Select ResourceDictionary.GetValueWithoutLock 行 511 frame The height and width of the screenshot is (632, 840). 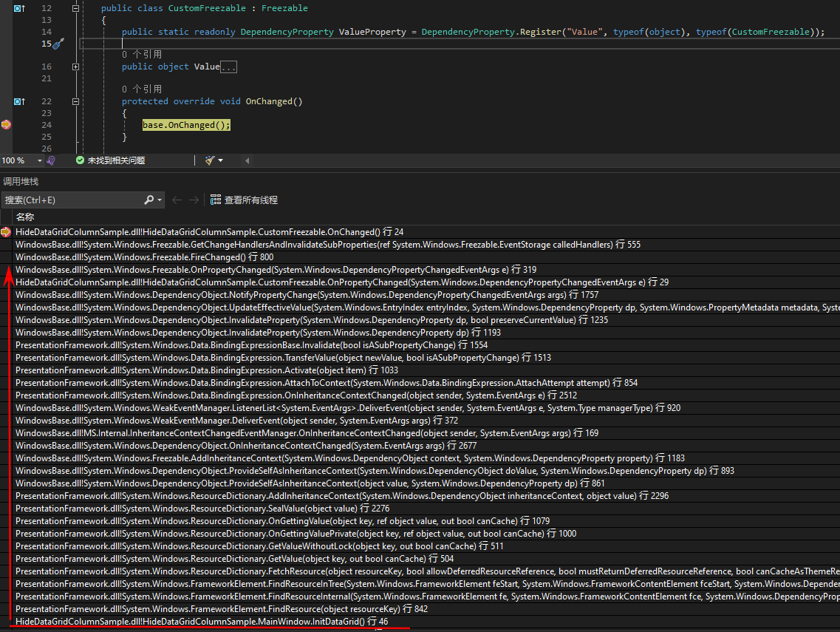point(259,546)
